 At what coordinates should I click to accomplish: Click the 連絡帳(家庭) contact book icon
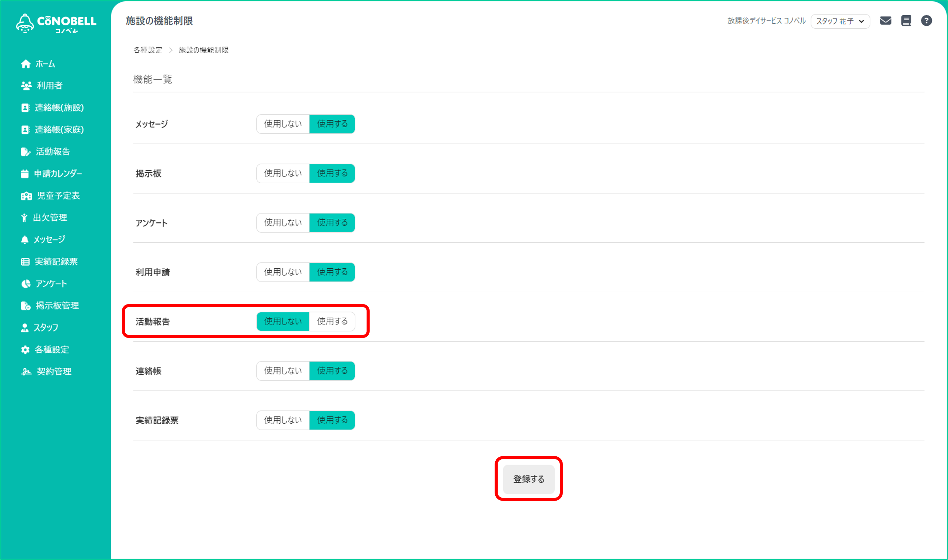[x=25, y=130]
